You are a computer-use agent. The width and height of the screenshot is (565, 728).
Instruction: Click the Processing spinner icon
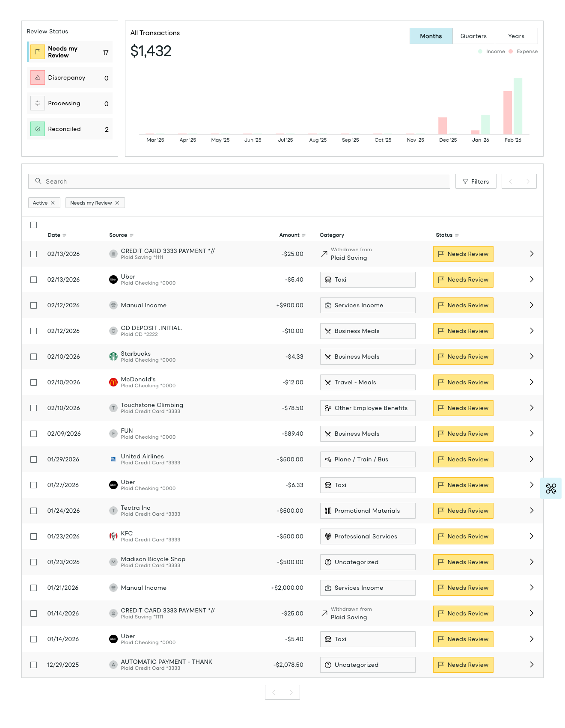(x=38, y=103)
